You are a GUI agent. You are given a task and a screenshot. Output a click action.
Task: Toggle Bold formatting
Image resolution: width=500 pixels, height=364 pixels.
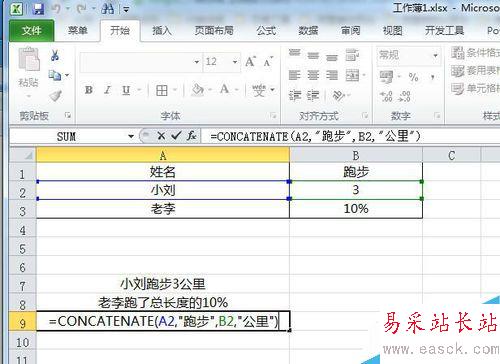(x=89, y=90)
